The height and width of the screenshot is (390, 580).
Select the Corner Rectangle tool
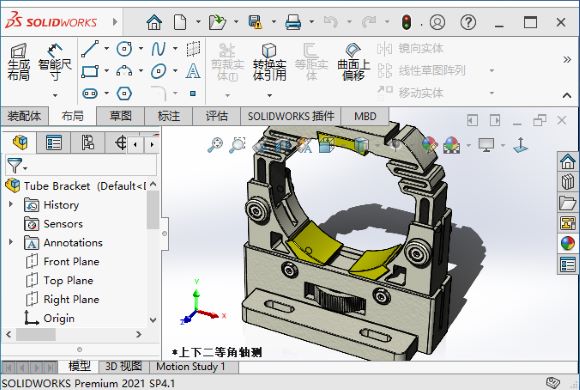click(90, 71)
